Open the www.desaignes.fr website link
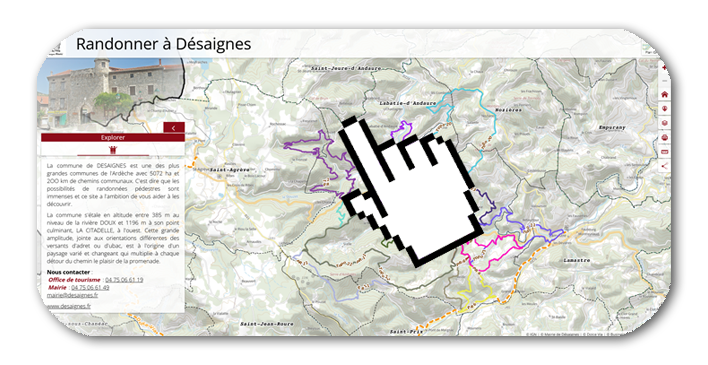The height and width of the screenshot is (365, 708). [x=69, y=306]
